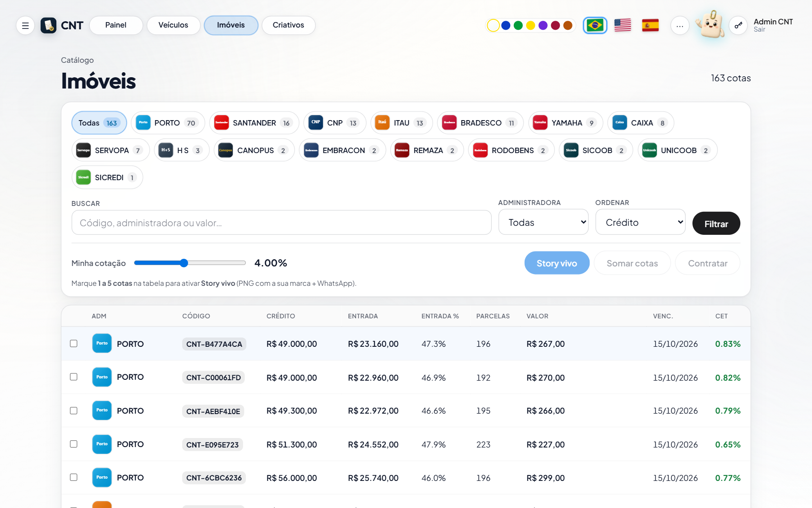
Task: Select the orange-brown theme color swatch
Action: 568,25
